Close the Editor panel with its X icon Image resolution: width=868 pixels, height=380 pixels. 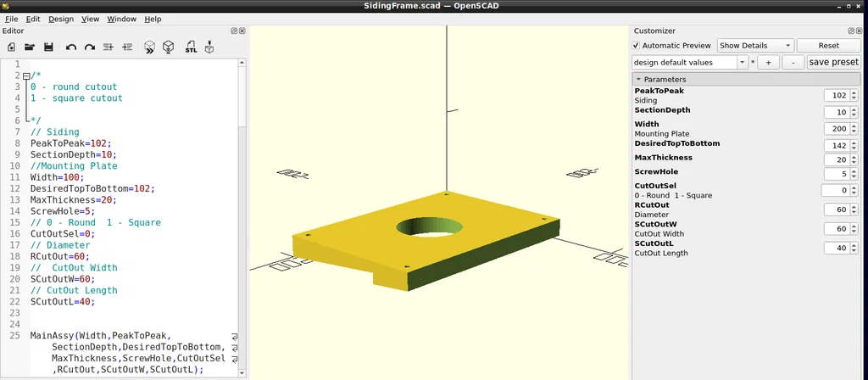pos(242,31)
